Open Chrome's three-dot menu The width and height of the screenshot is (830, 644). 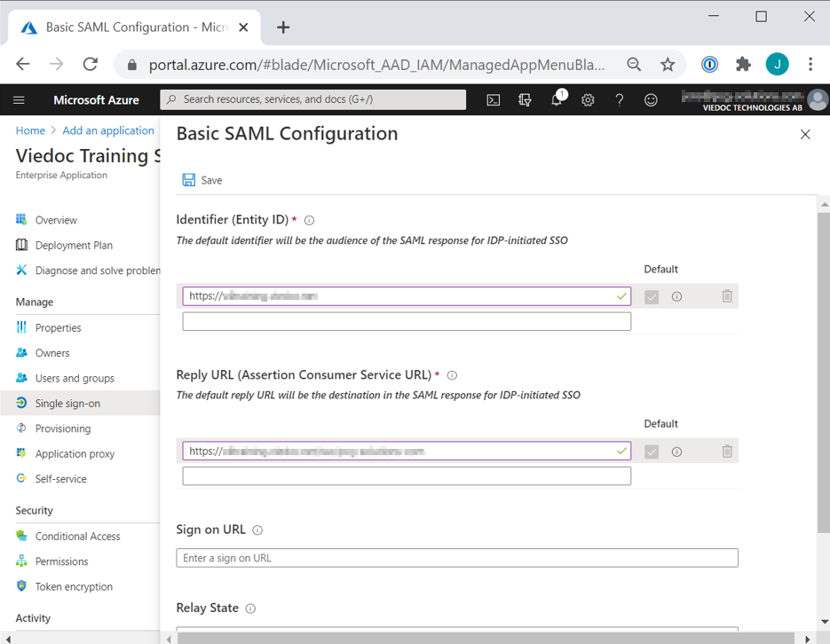point(810,64)
